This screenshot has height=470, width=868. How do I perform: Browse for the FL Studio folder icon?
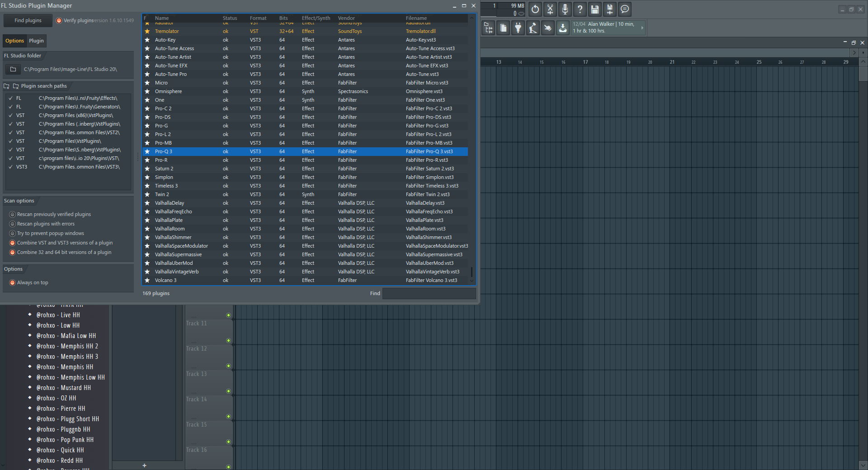pos(13,69)
